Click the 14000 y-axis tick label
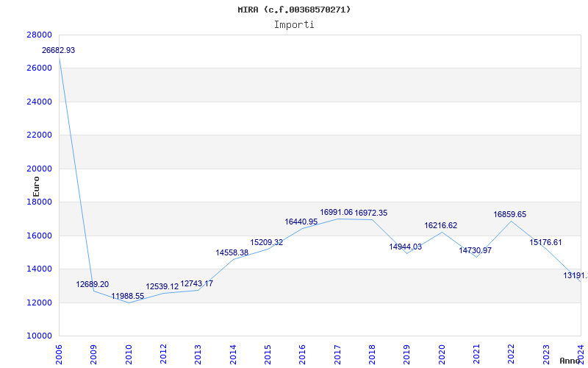This screenshot has height=368, width=588. 40,269
